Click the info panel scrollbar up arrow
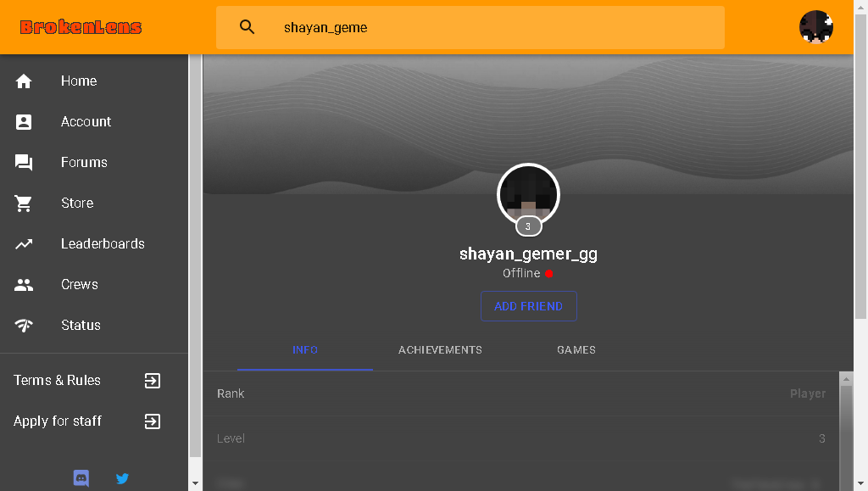The height and width of the screenshot is (491, 868). coord(846,379)
